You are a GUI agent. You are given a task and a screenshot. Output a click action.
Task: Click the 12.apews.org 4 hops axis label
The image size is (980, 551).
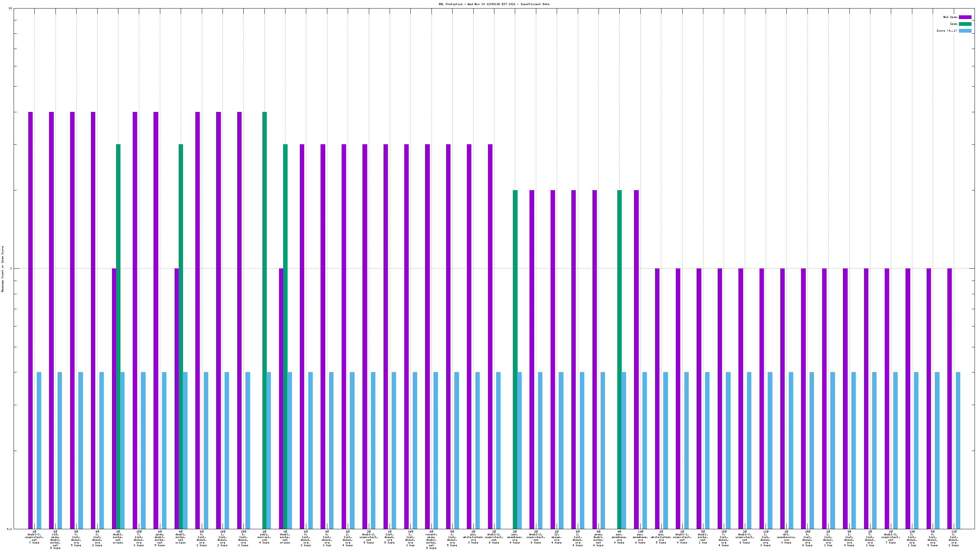(557, 537)
